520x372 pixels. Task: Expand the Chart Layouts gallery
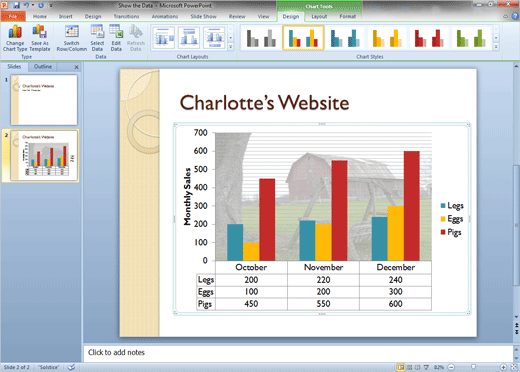point(230,47)
